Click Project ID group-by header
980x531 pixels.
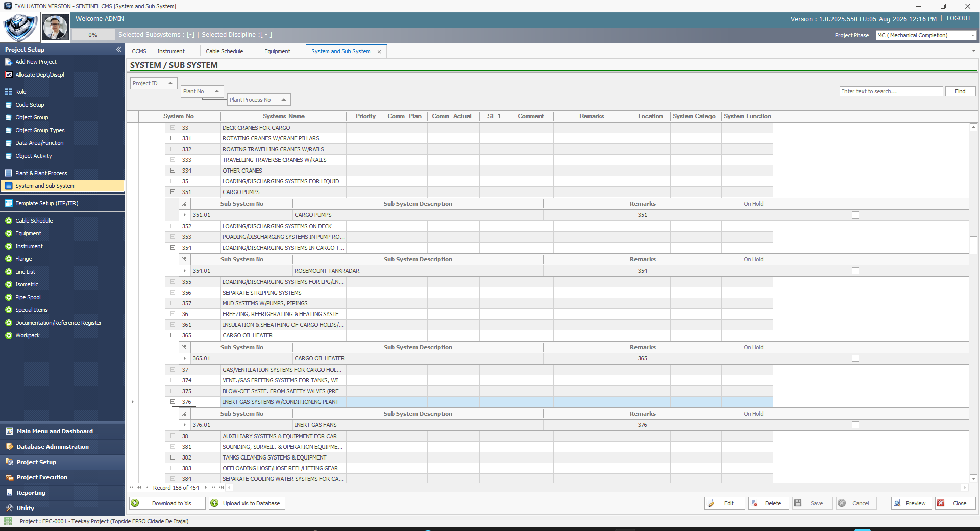pos(154,83)
